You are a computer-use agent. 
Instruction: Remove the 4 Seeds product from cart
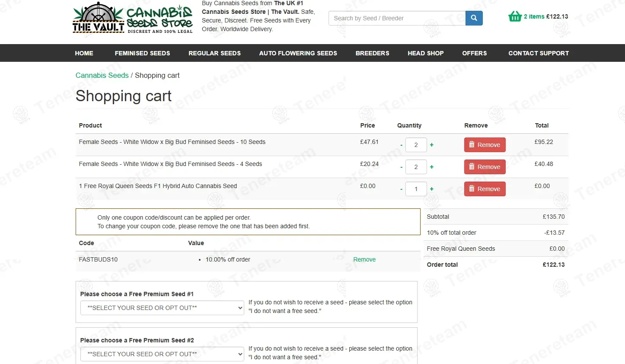tap(485, 167)
